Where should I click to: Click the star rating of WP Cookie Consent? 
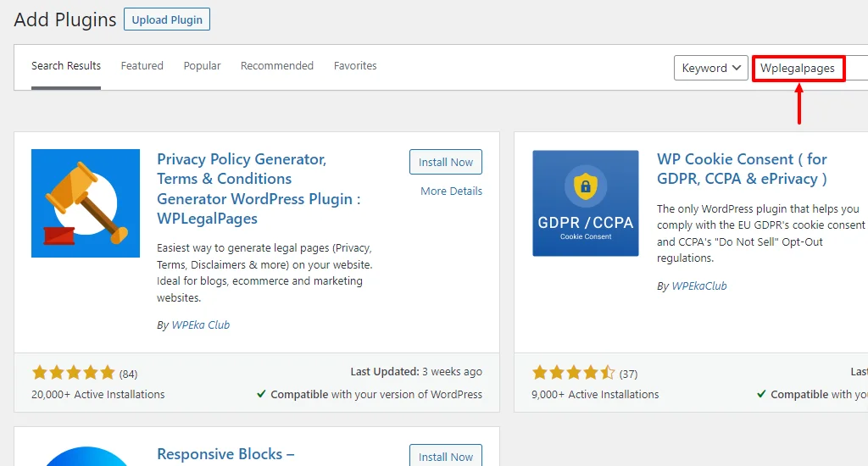coord(574,373)
